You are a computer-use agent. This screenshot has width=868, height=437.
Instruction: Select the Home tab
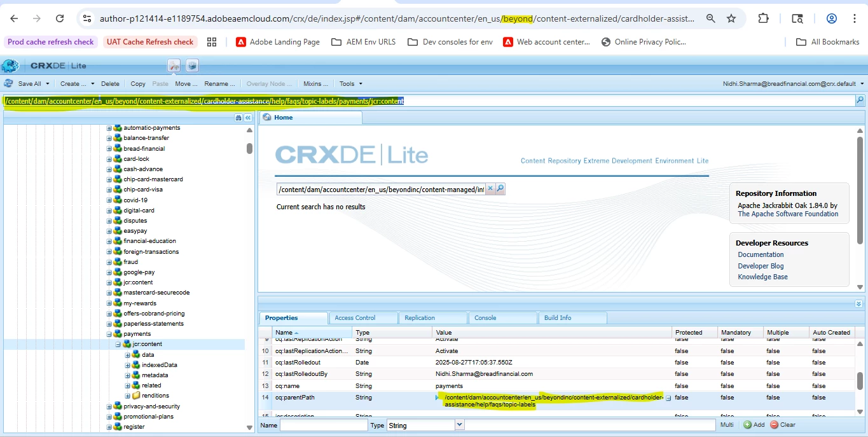point(310,118)
